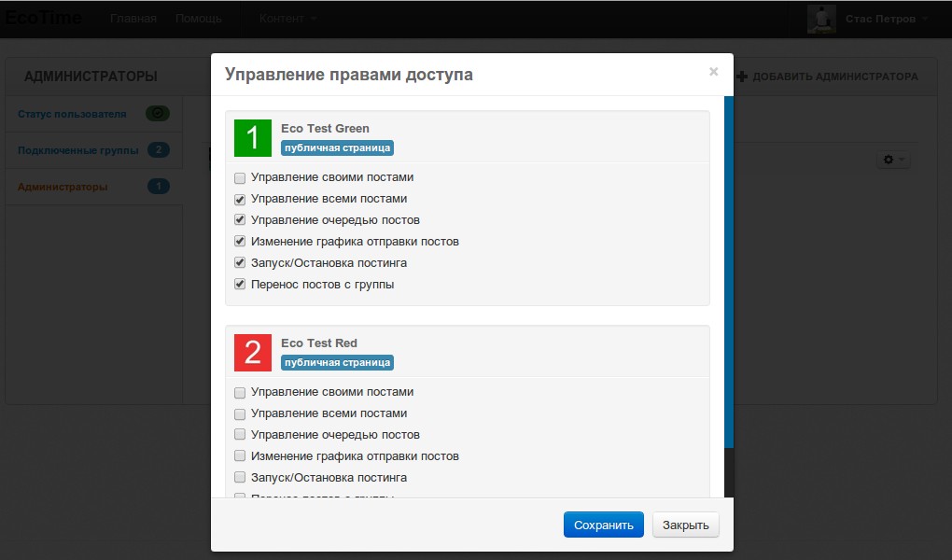952x560 pixels.
Task: Disable 'Перенос постов с группы' for Eco Test Green
Action: click(240, 285)
